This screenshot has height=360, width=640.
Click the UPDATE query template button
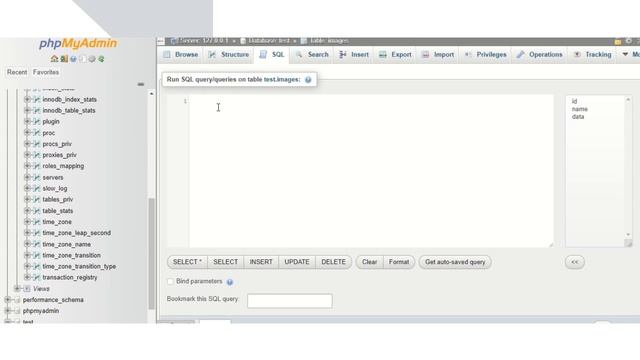297,262
